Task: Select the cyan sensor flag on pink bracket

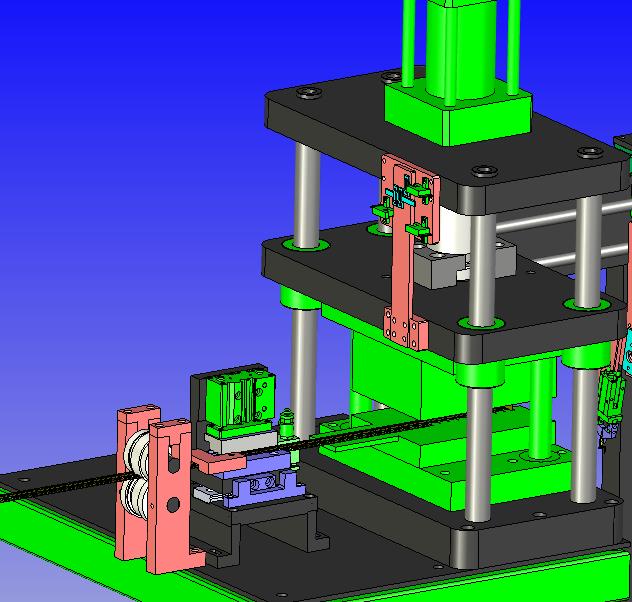Action: [x=398, y=197]
